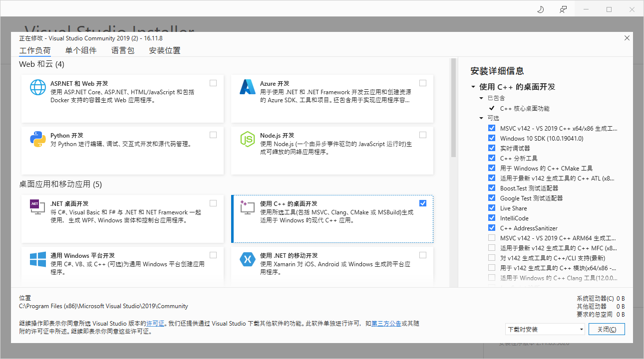Switch to the 安装位置 tab
The width and height of the screenshot is (644, 359).
(165, 50)
